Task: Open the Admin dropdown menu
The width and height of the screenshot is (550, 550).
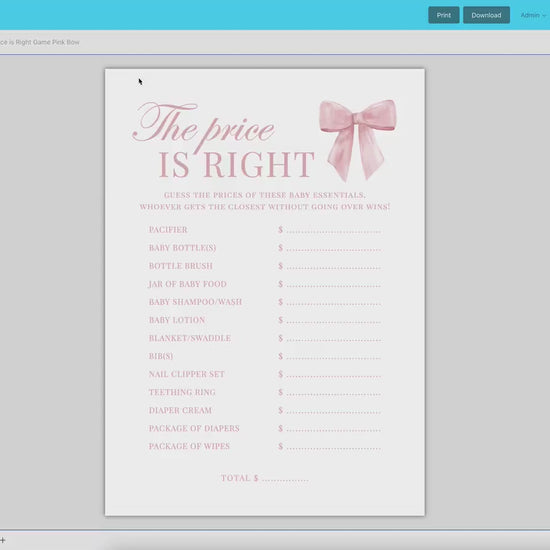Action: tap(533, 15)
